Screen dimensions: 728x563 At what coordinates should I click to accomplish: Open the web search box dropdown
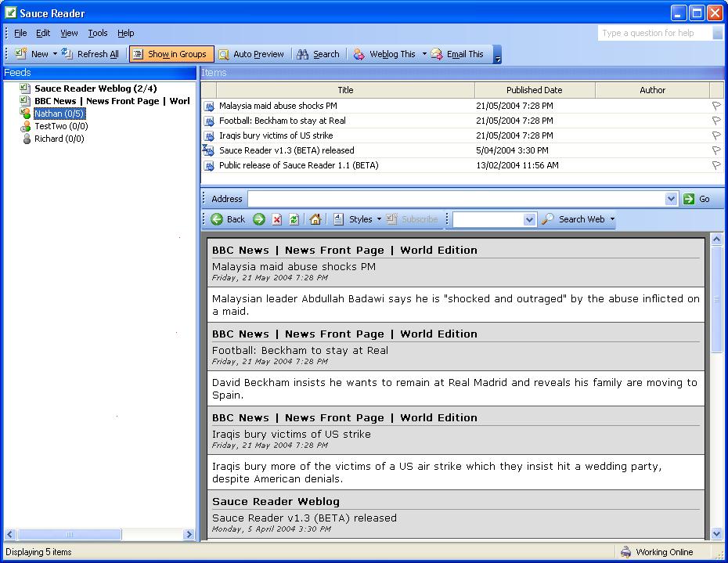[529, 219]
